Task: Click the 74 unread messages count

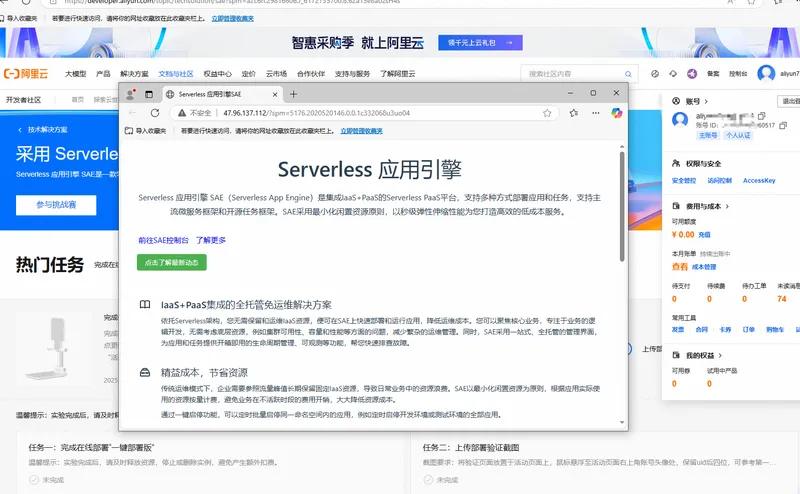Action: coord(782,299)
